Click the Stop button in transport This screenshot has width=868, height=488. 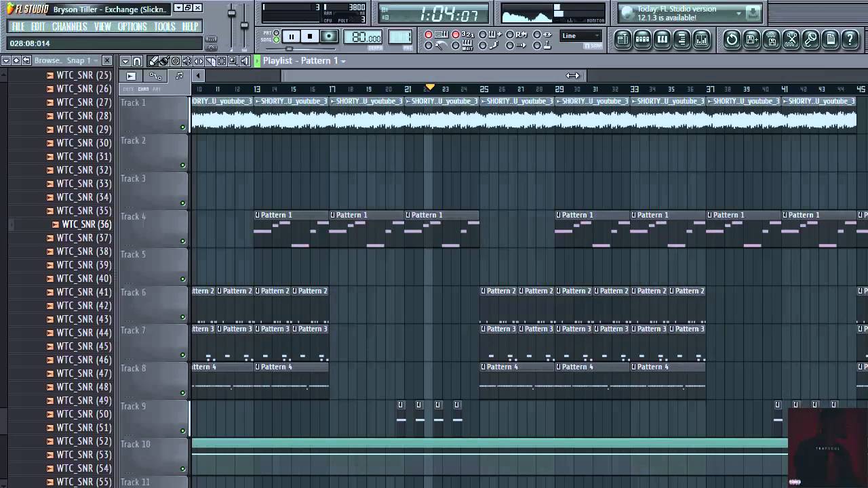point(310,37)
